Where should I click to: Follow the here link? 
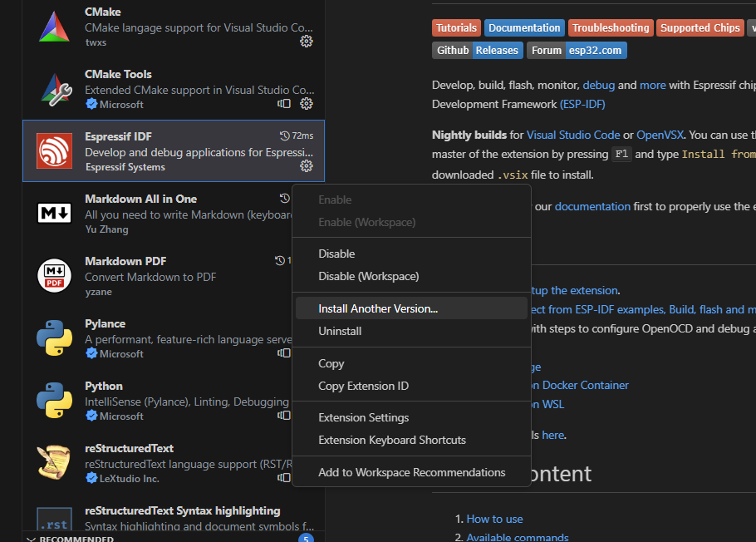[552, 436]
